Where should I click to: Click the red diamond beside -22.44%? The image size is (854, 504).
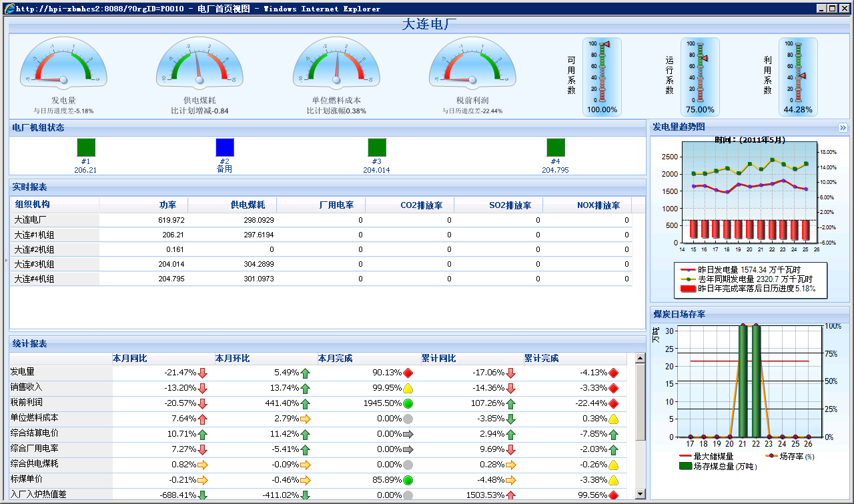point(614,403)
